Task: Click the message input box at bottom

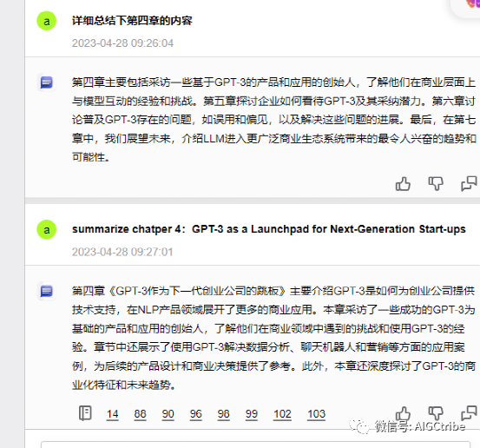Action: coord(255,445)
